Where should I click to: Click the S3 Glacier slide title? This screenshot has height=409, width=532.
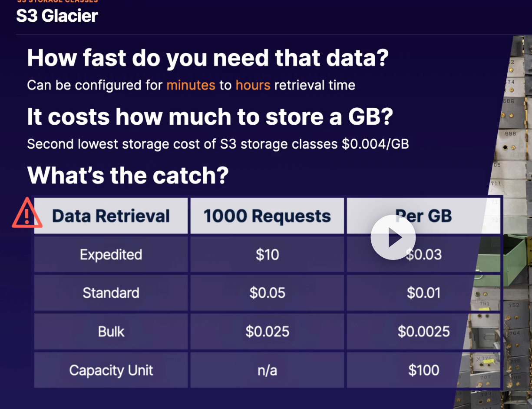(x=57, y=16)
